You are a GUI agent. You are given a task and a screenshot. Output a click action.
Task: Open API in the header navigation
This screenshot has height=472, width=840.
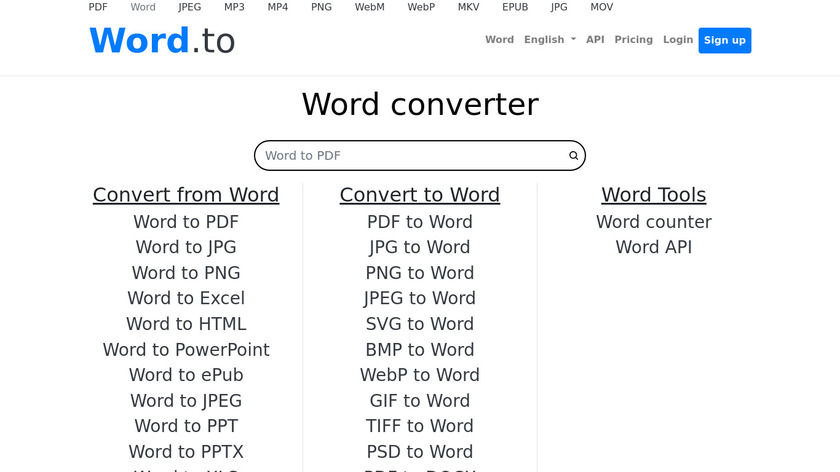(595, 40)
